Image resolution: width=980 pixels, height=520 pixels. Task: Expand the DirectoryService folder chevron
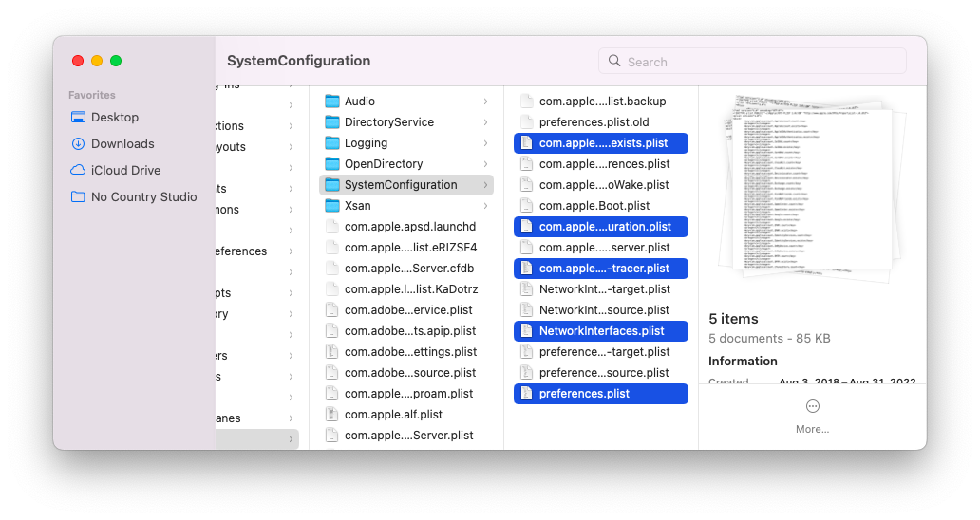pos(485,122)
